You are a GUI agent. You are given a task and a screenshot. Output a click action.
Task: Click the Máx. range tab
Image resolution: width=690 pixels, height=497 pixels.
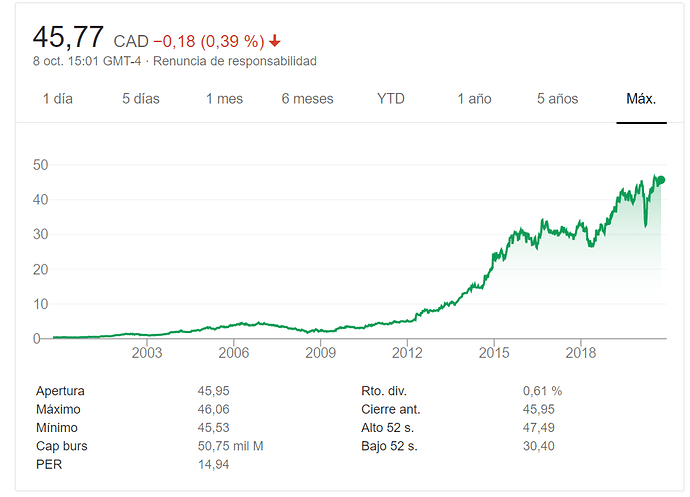pyautogui.click(x=641, y=99)
